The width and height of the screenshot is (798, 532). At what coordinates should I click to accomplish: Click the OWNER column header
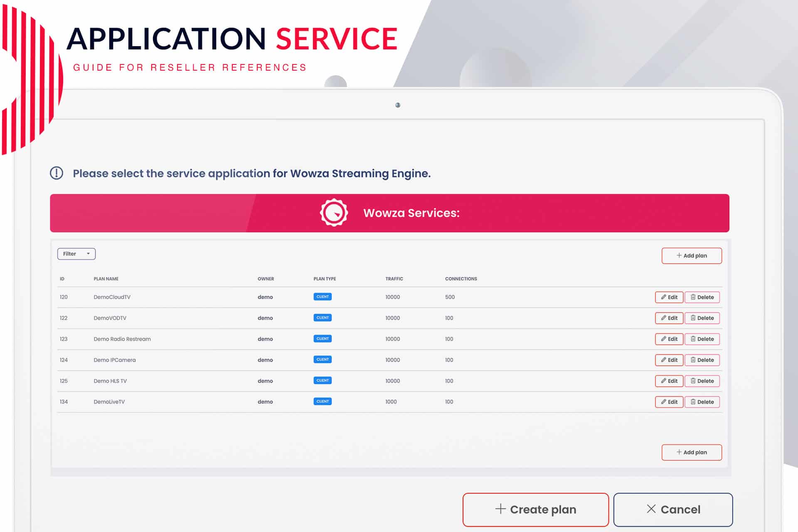[266, 279]
